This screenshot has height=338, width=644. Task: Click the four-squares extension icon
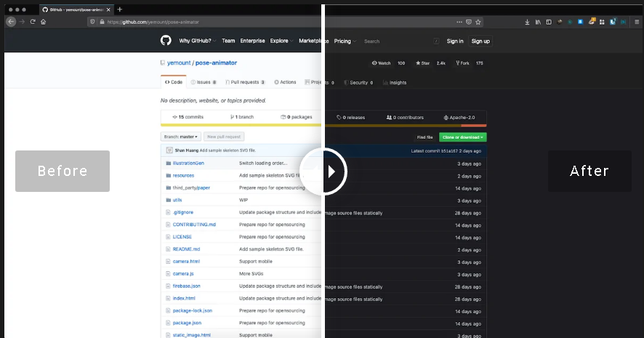(602, 23)
